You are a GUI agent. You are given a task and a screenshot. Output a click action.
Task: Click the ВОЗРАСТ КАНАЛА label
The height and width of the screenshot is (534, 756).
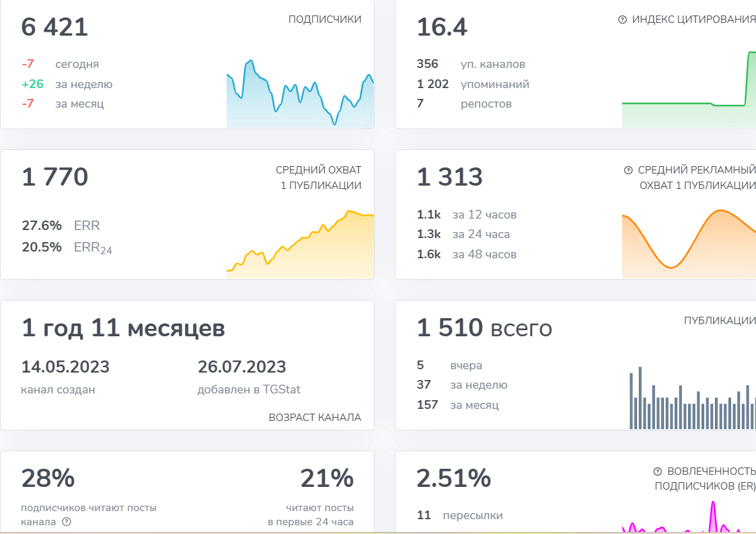click(x=315, y=418)
